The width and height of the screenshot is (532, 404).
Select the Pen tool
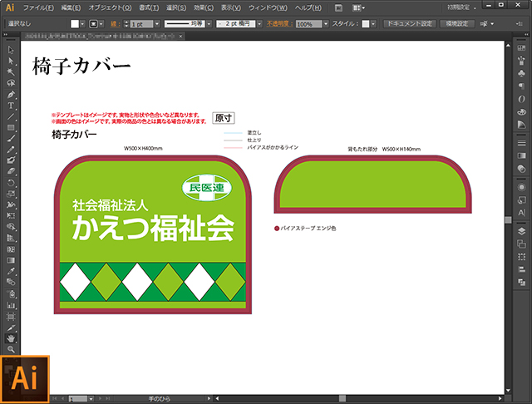(11, 94)
